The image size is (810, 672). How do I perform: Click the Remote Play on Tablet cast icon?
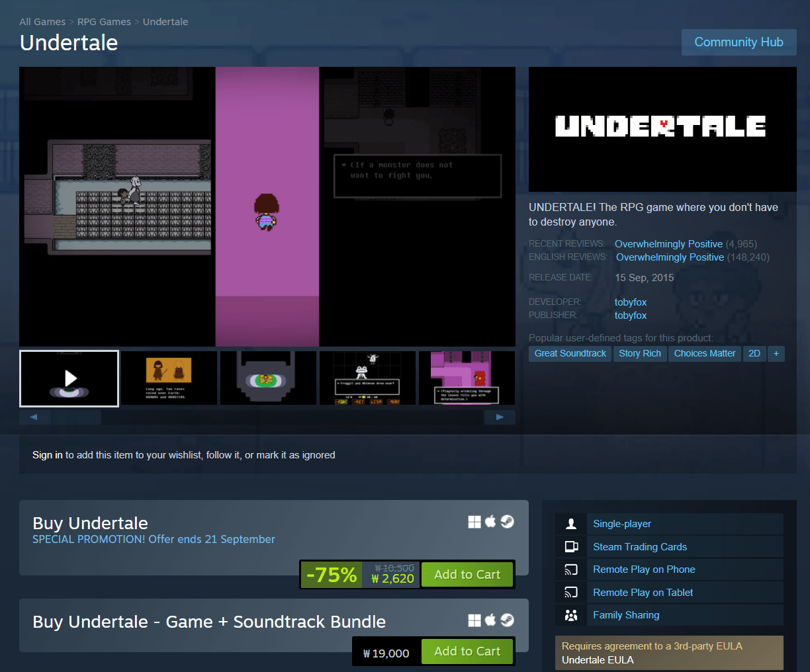click(x=571, y=593)
